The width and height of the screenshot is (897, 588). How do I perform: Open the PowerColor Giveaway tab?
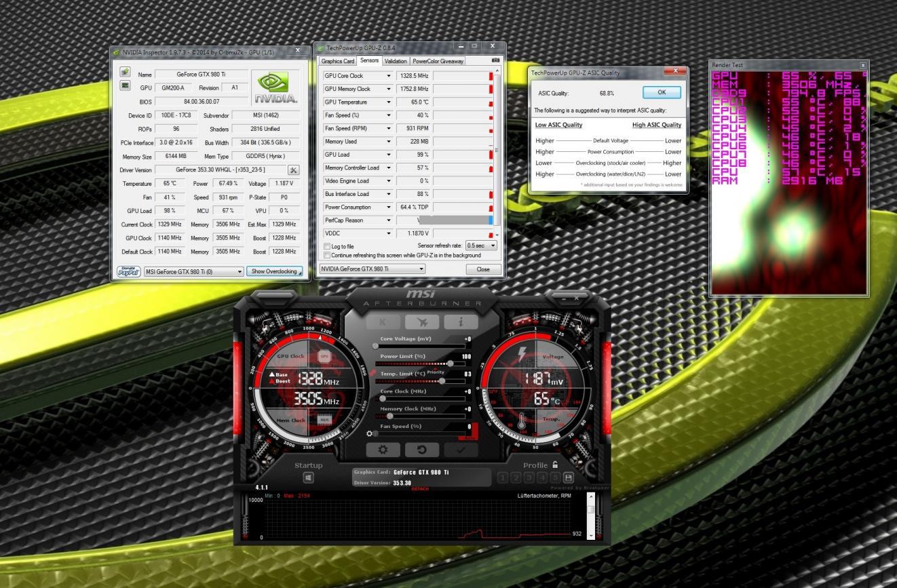[x=438, y=61]
